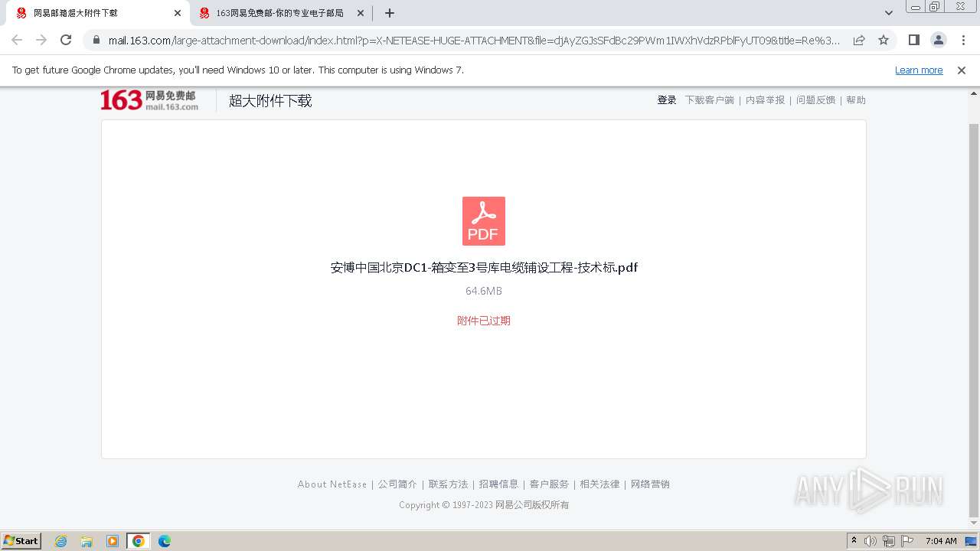Click the Chrome taskbar icon
The width and height of the screenshot is (980, 551).
pos(139,541)
